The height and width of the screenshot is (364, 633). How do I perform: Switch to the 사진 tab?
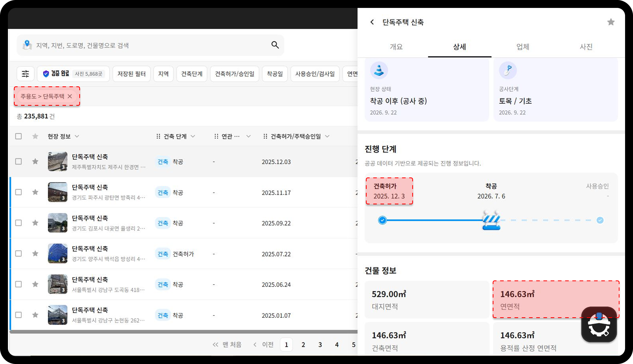click(x=586, y=47)
